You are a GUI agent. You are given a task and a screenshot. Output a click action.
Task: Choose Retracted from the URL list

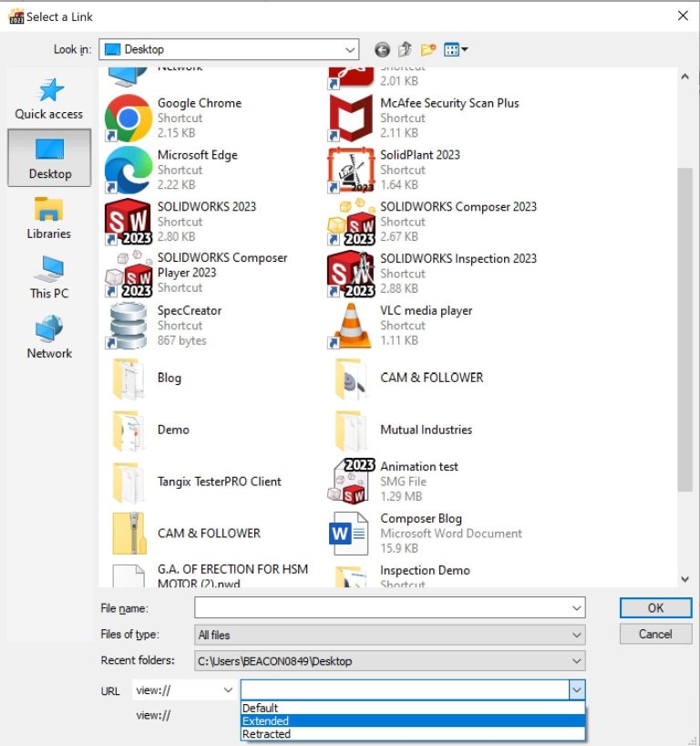coord(413,733)
